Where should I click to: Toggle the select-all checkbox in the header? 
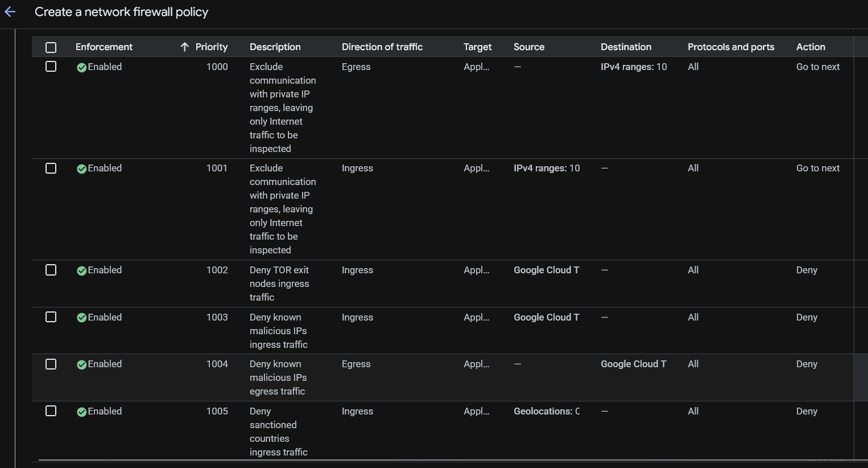click(x=51, y=47)
